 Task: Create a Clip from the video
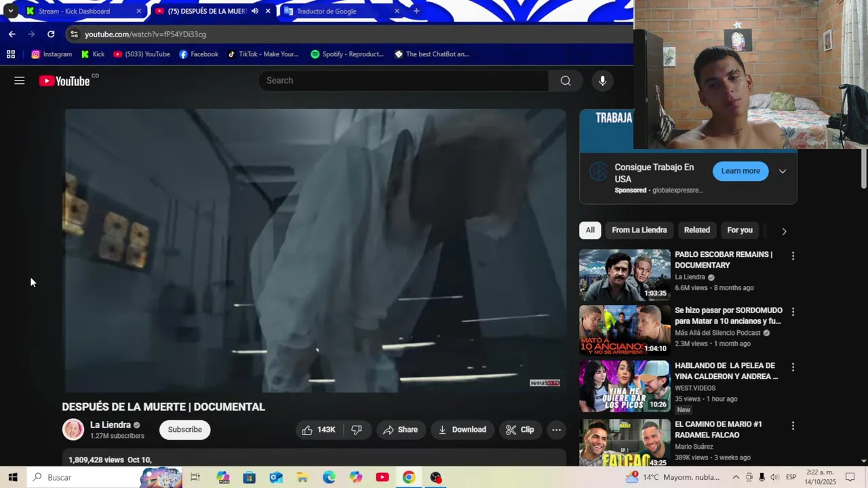pyautogui.click(x=519, y=430)
